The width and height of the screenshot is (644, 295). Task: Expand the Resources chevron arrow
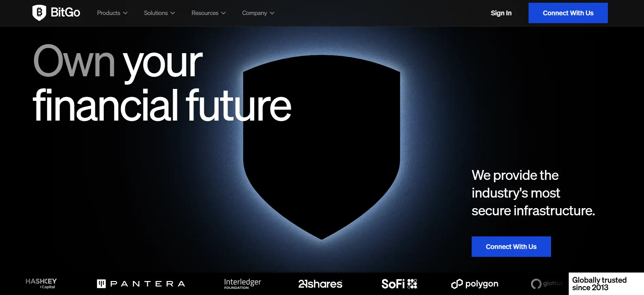223,13
